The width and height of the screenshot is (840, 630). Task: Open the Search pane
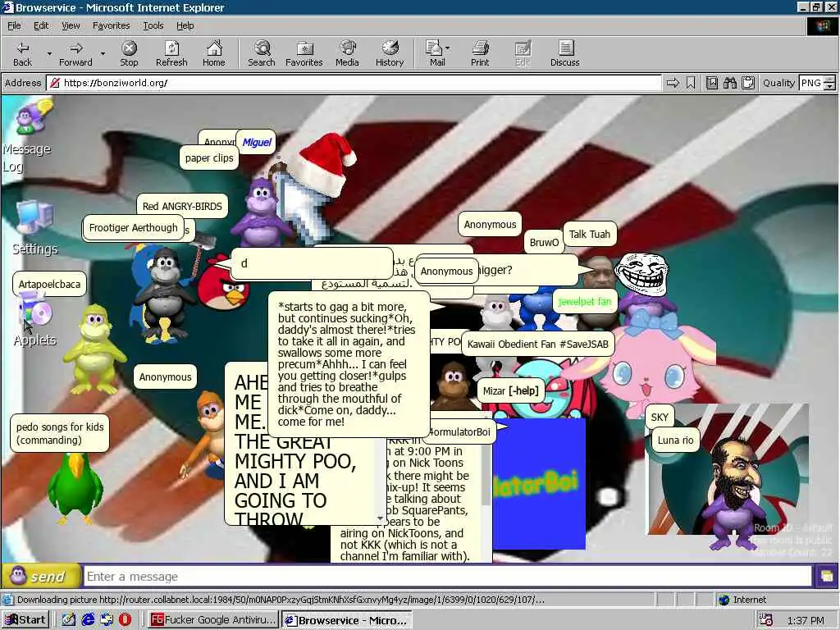(x=262, y=53)
